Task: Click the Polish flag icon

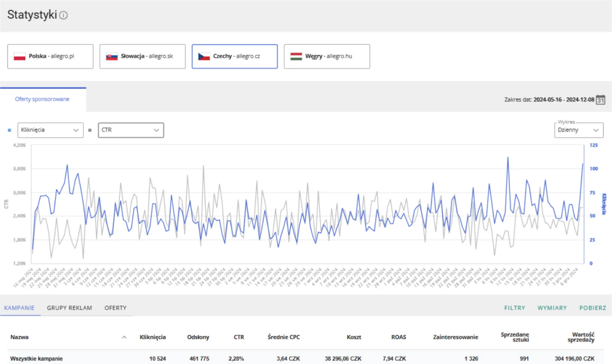Action: (x=20, y=57)
